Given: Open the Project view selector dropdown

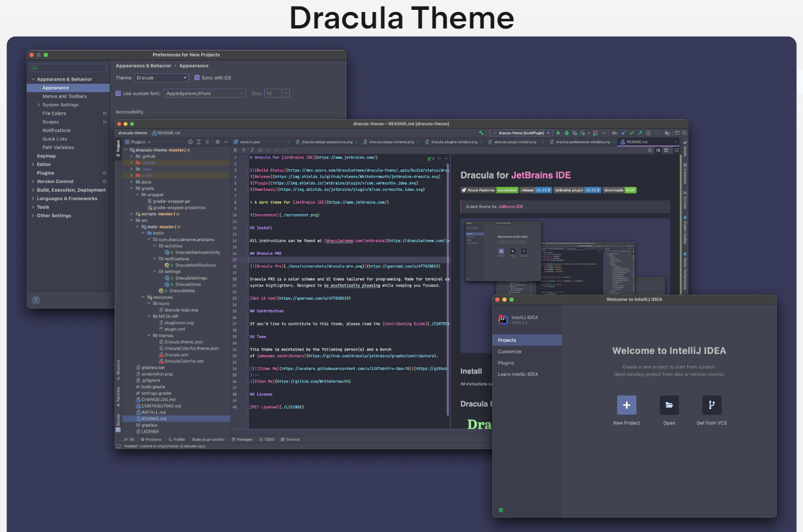Looking at the screenshot, I should coord(138,142).
